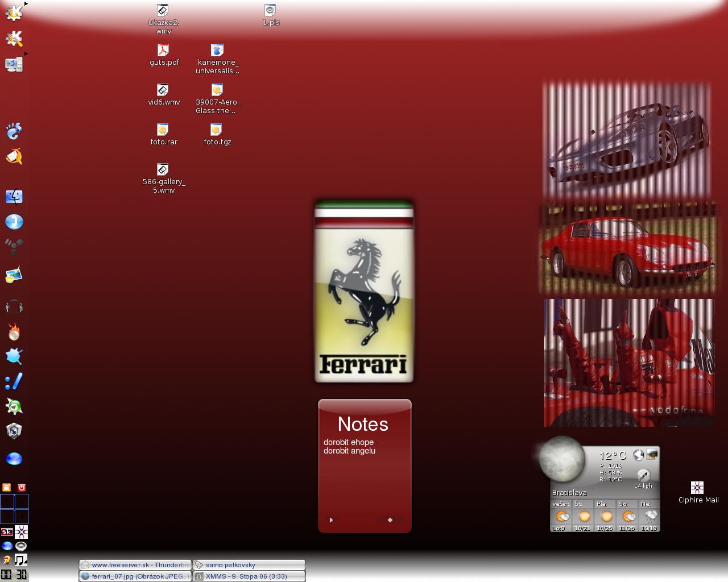Open the Ciphire Mail desktop shortcut
Viewport: 728px width, 582px height.
pos(698,493)
